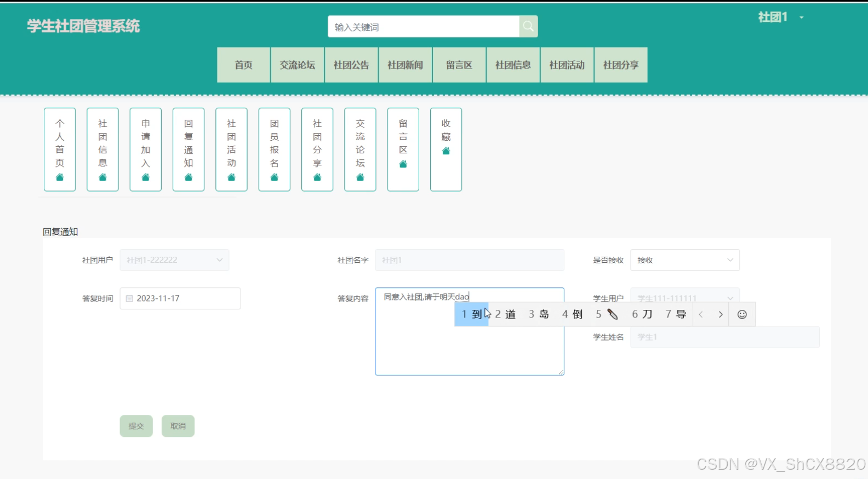
Task: Click the 学生姓名 input field
Action: click(x=725, y=337)
